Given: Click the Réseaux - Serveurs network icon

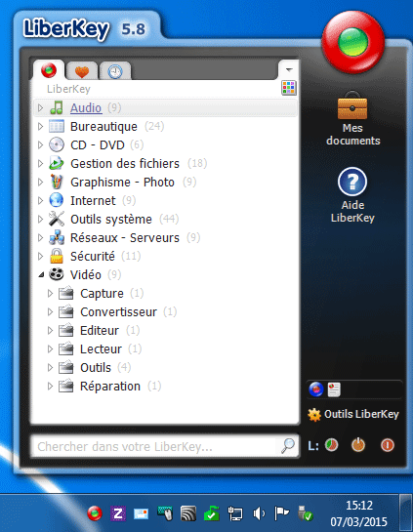Looking at the screenshot, I should [x=57, y=237].
